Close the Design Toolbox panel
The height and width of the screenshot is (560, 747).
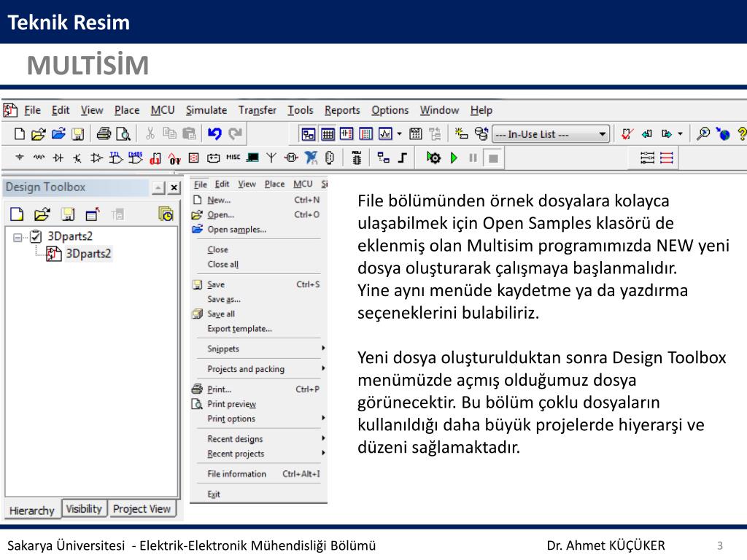click(x=174, y=187)
